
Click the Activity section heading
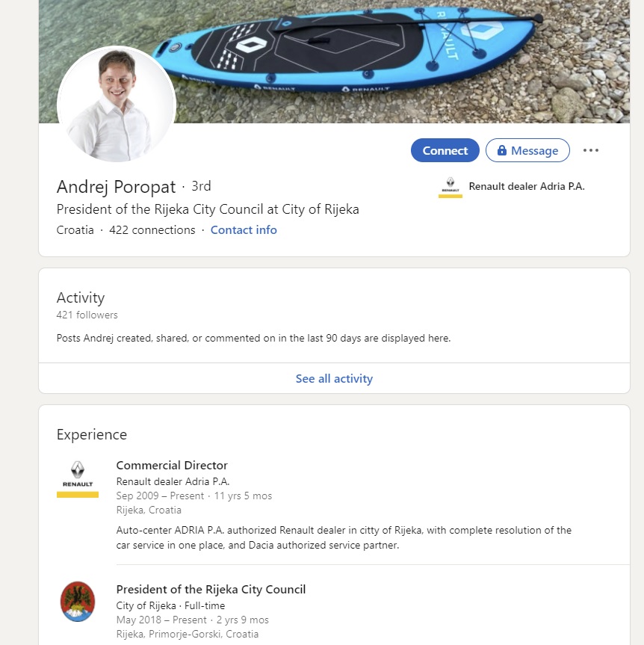[81, 297]
